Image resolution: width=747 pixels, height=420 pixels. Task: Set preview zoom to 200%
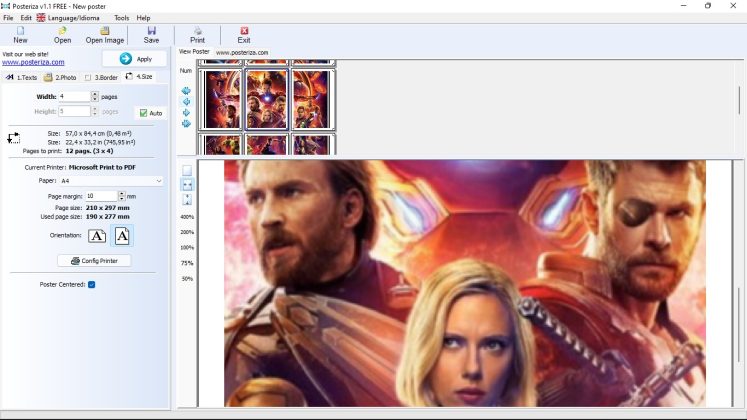tap(187, 232)
